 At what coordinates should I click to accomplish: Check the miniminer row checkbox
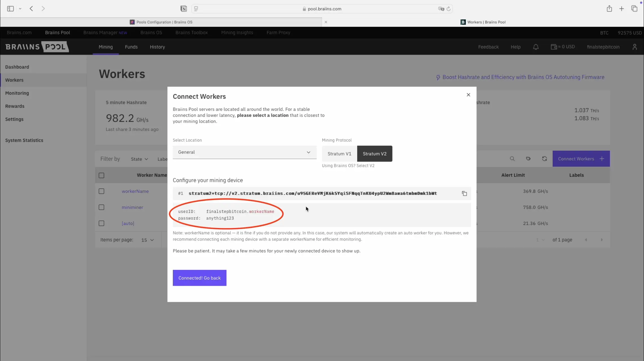(x=102, y=207)
